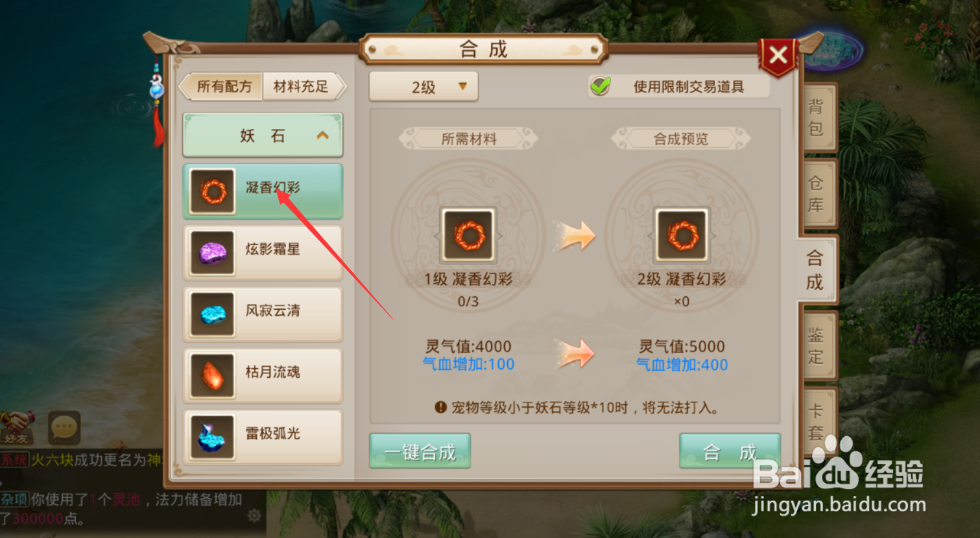Screen dimensions: 980x538
Task: Select the blue 雷极弧光 crystal icon
Action: [212, 438]
